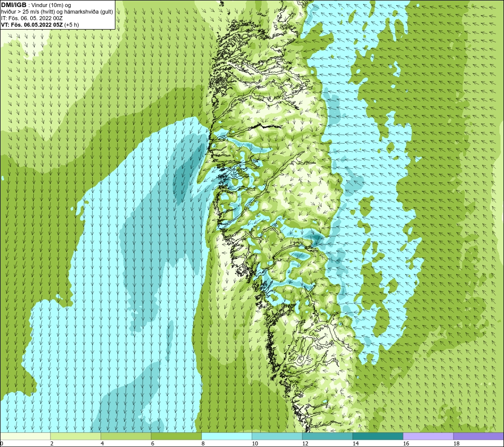Click the legend label '16'

(x=406, y=443)
